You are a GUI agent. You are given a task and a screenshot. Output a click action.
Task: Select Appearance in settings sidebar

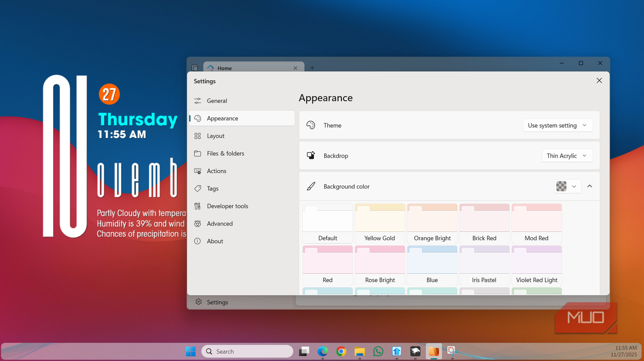click(x=242, y=118)
